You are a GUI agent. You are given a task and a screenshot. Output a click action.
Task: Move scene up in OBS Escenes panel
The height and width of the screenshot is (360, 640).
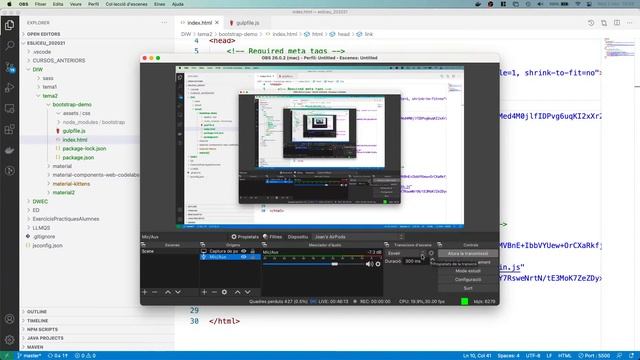tap(168, 292)
